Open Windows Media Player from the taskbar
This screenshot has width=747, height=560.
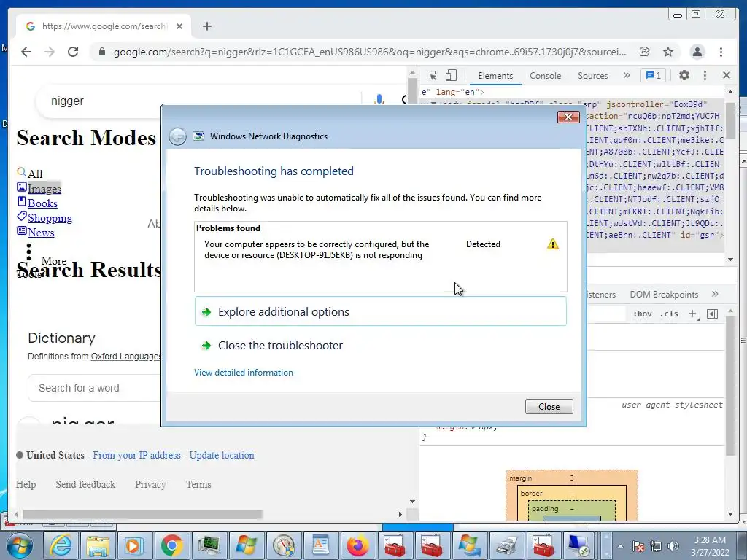(134, 545)
